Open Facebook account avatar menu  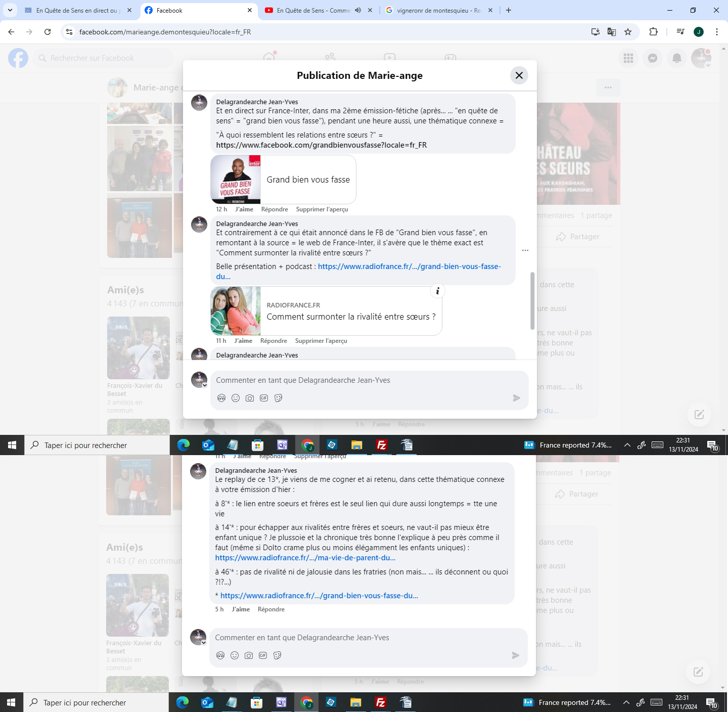[701, 58]
